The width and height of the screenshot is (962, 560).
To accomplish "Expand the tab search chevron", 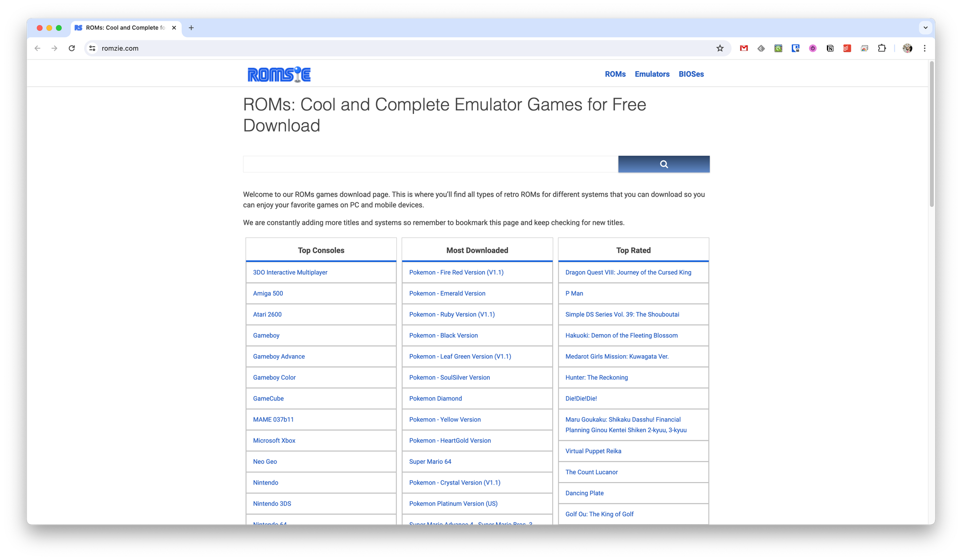I will click(x=925, y=27).
